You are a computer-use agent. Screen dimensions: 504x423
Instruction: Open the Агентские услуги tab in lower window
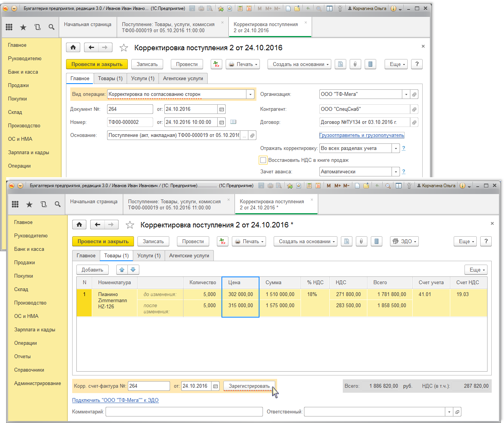(189, 255)
